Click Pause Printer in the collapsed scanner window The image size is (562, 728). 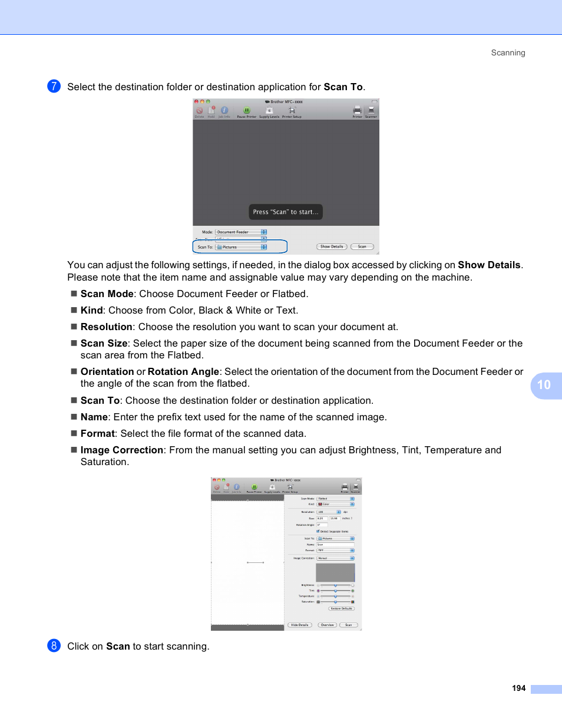click(x=247, y=111)
